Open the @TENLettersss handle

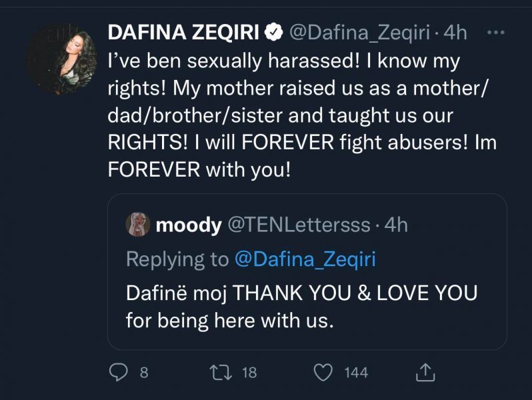click(299, 225)
